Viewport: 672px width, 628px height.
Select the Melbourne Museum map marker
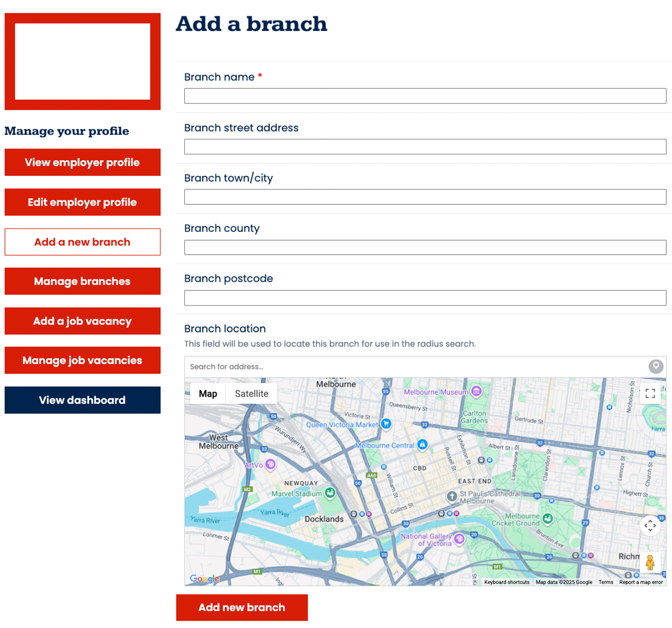point(476,391)
